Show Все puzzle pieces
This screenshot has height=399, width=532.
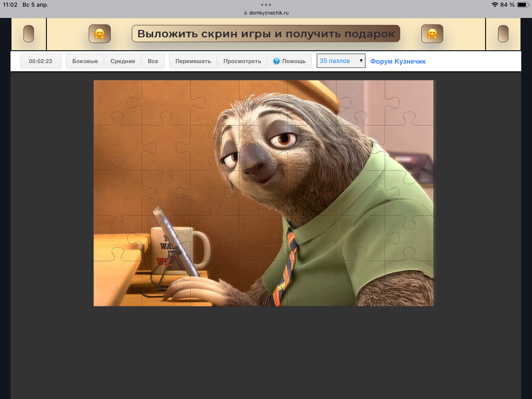point(153,61)
